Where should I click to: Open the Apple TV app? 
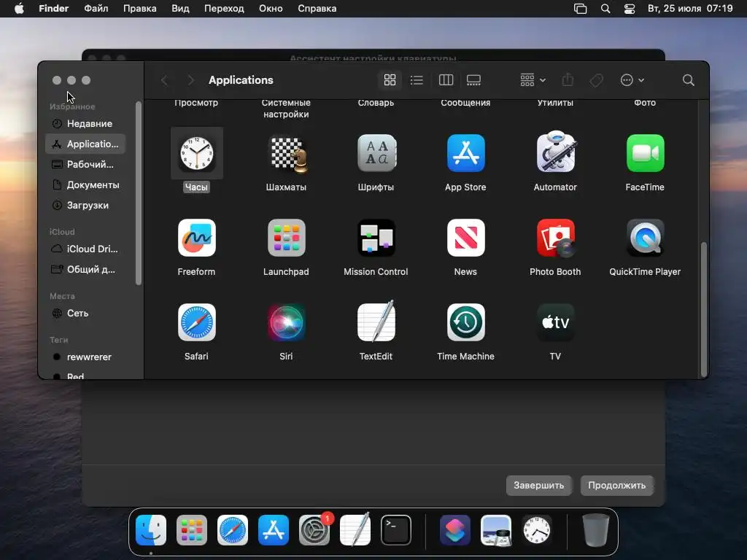coord(555,322)
